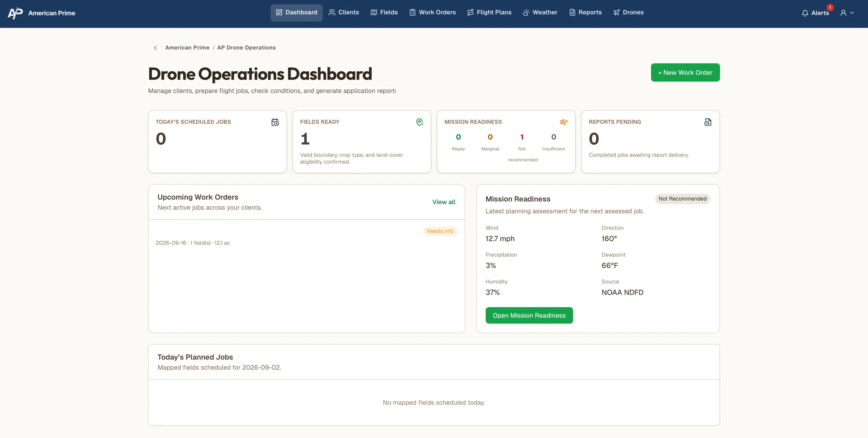Follow the American Prime breadcrumb link

pos(187,48)
